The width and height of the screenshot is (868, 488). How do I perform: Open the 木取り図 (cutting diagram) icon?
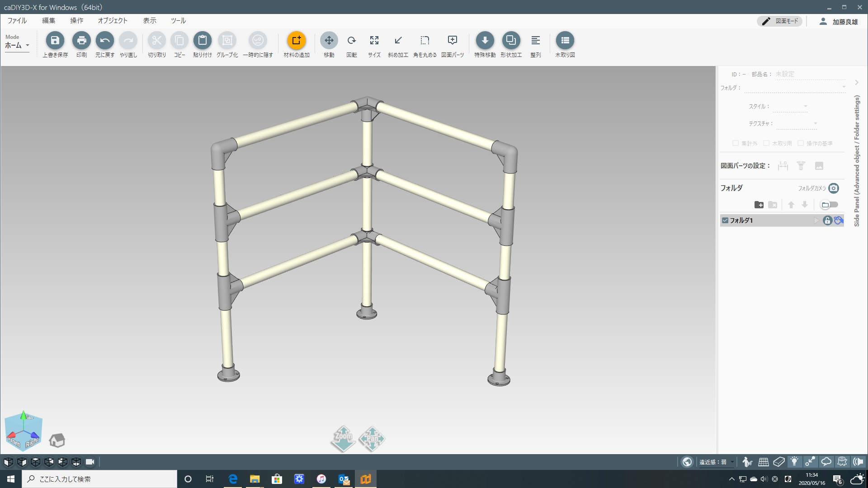[x=565, y=41]
